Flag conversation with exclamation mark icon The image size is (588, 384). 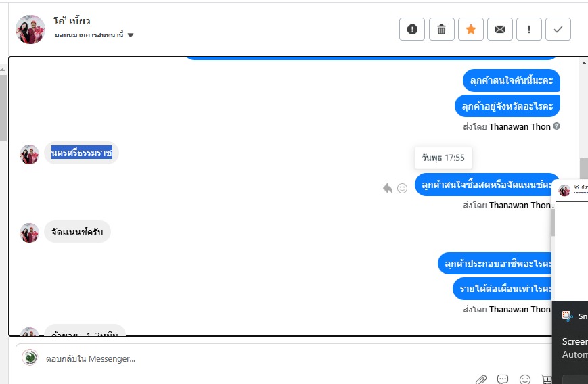pyautogui.click(x=528, y=29)
